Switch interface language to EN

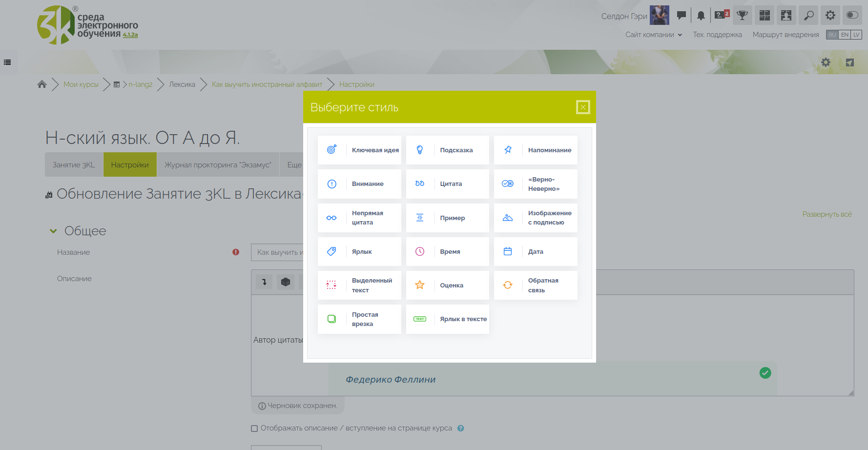845,35
